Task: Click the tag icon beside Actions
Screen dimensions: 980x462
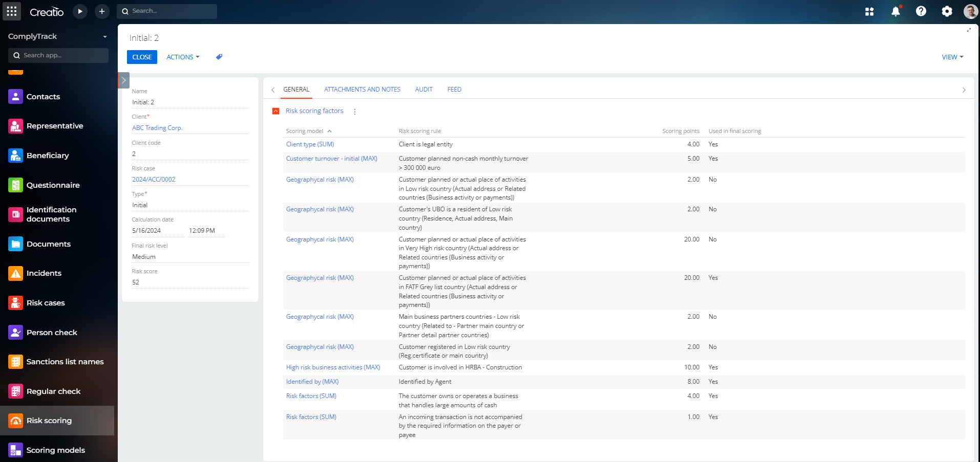Action: [x=219, y=57]
